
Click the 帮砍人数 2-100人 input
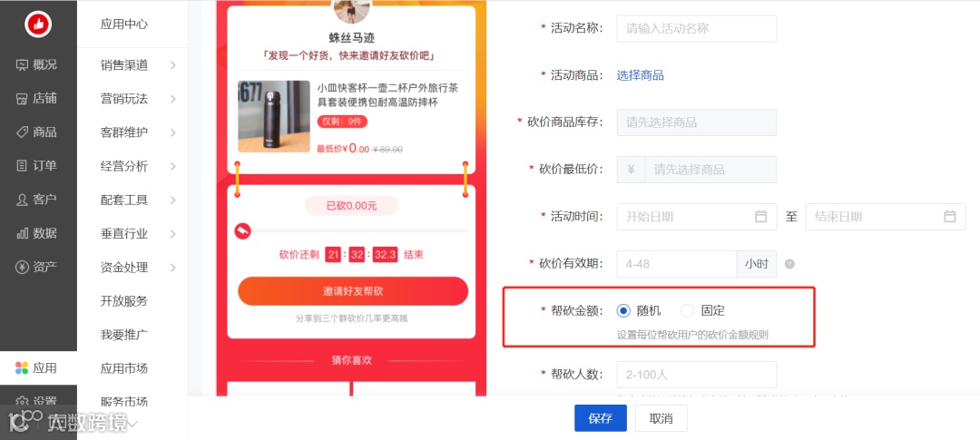coord(696,375)
